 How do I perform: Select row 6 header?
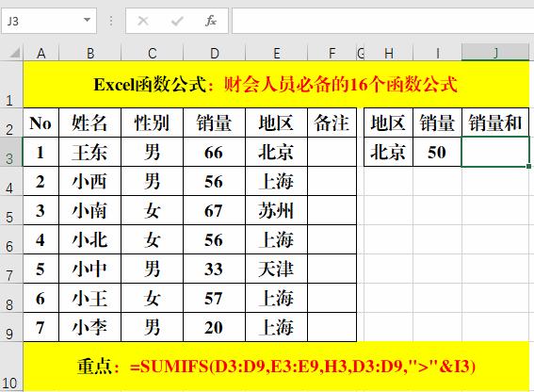click(11, 240)
